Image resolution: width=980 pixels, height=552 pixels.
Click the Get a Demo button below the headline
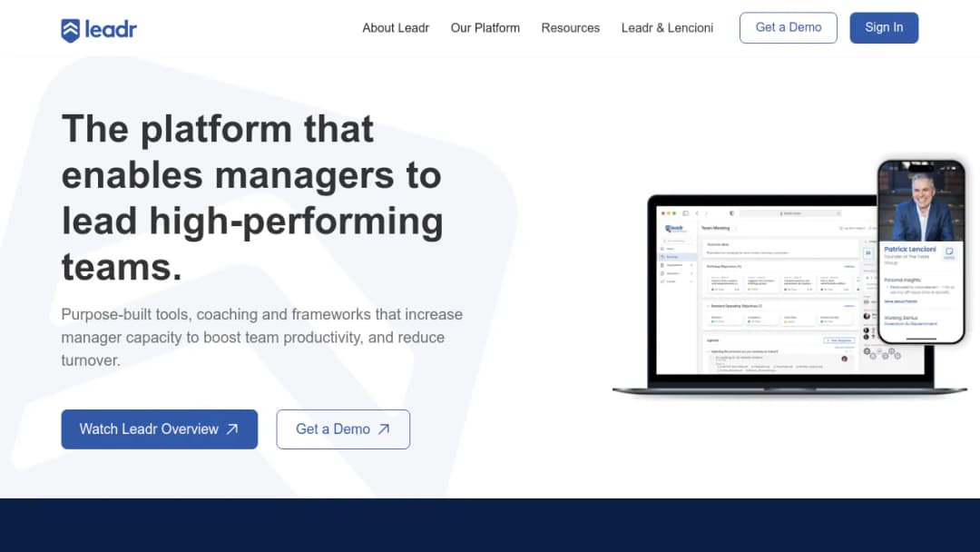[343, 429]
